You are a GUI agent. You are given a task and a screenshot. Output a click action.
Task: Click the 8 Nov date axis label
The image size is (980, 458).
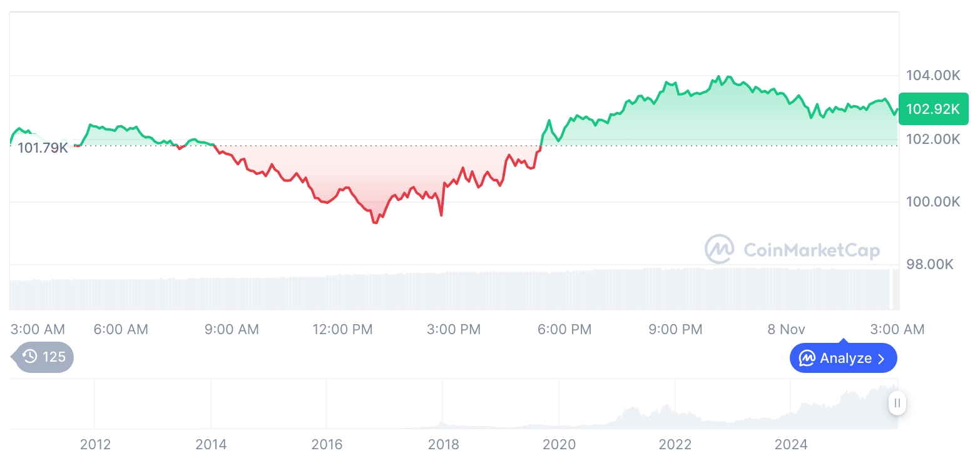pos(787,329)
